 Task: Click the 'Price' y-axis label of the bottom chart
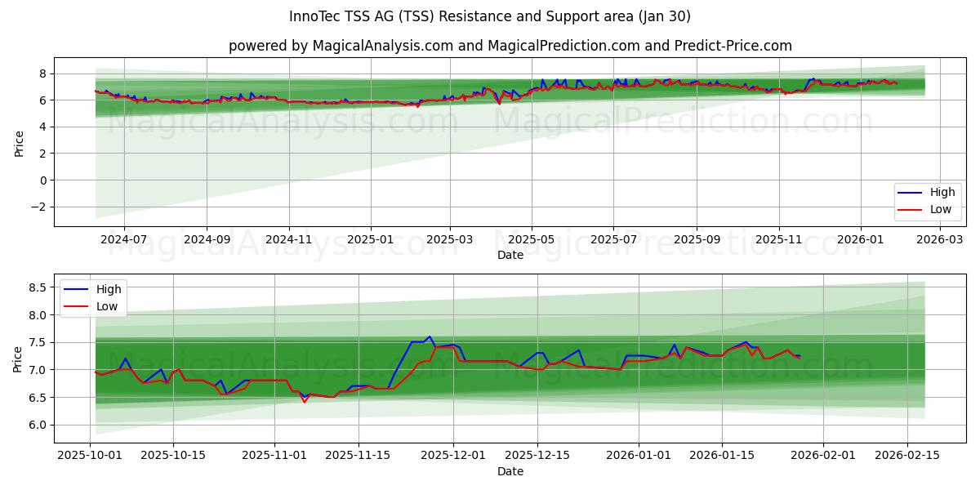[19, 358]
